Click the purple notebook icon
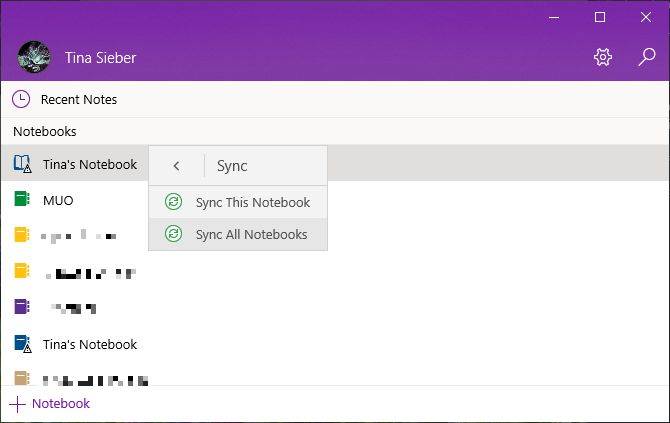The width and height of the screenshot is (670, 423). click(x=22, y=307)
